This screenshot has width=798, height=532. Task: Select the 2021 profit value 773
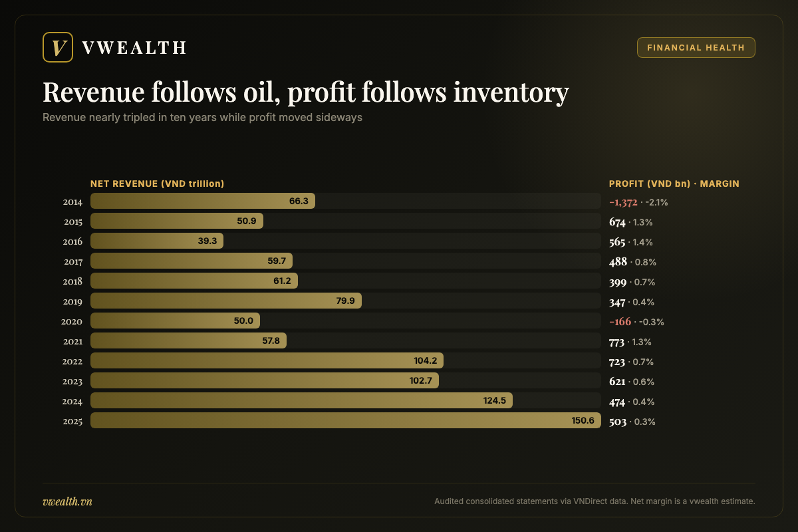617,341
